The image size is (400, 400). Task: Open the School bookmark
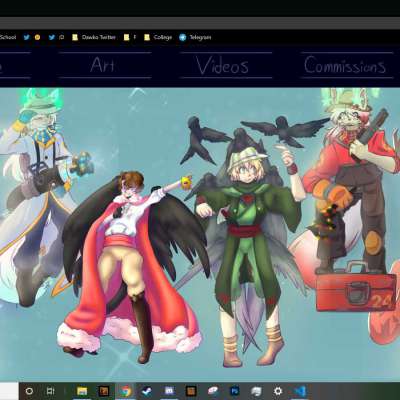point(8,37)
